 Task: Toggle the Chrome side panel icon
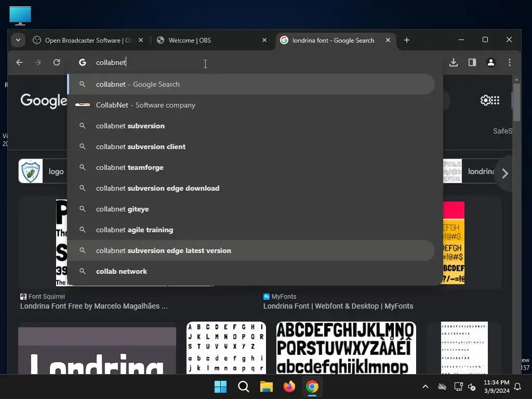pyautogui.click(x=472, y=62)
